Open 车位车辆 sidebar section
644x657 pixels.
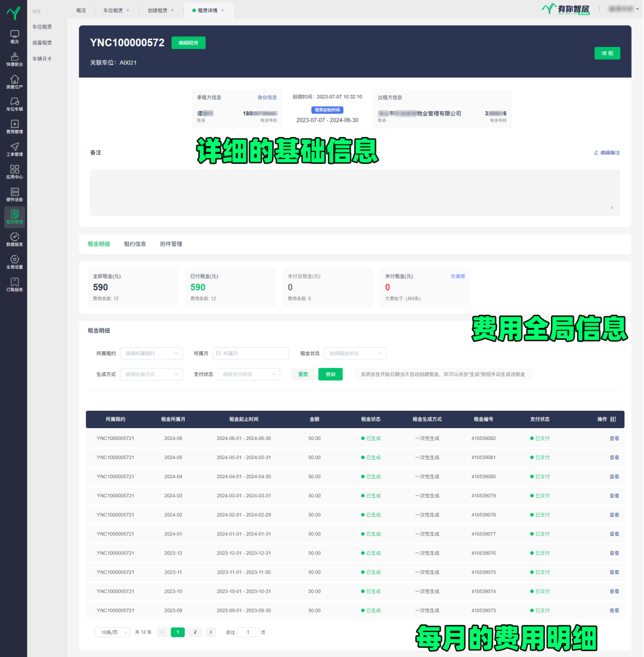pyautogui.click(x=14, y=104)
